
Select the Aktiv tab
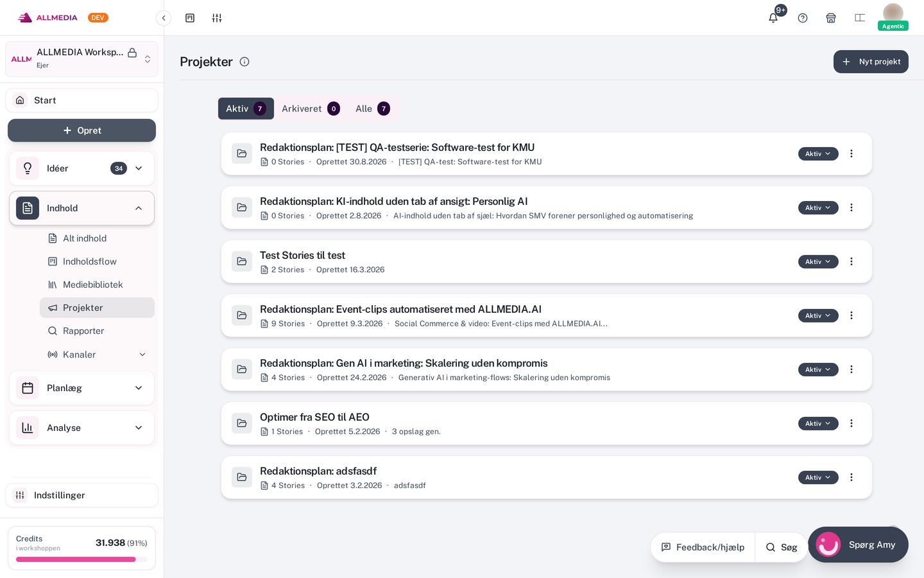pos(246,109)
